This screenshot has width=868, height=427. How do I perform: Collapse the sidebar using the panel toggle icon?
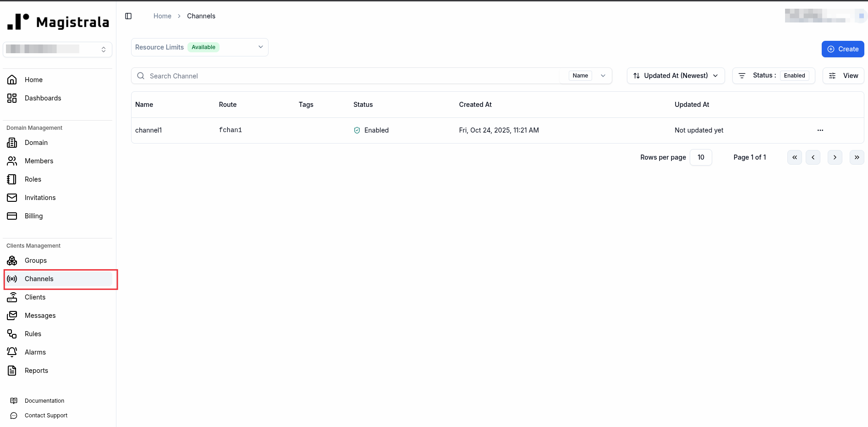pyautogui.click(x=128, y=16)
